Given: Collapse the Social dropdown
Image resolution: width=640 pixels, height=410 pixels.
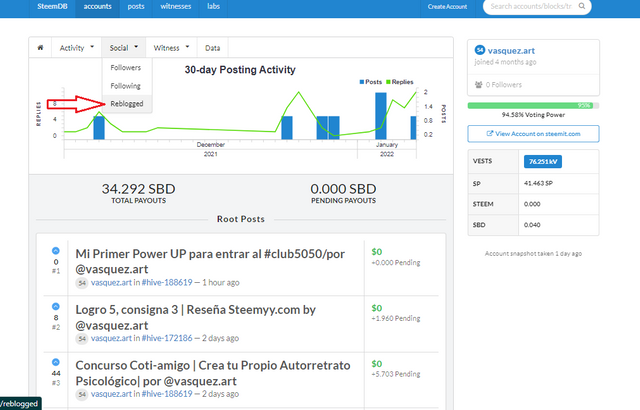Looking at the screenshot, I should (124, 48).
